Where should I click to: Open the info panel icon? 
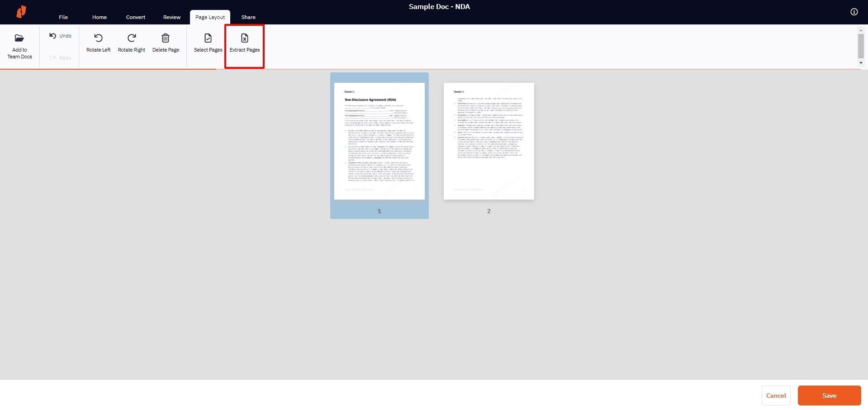[x=854, y=12]
